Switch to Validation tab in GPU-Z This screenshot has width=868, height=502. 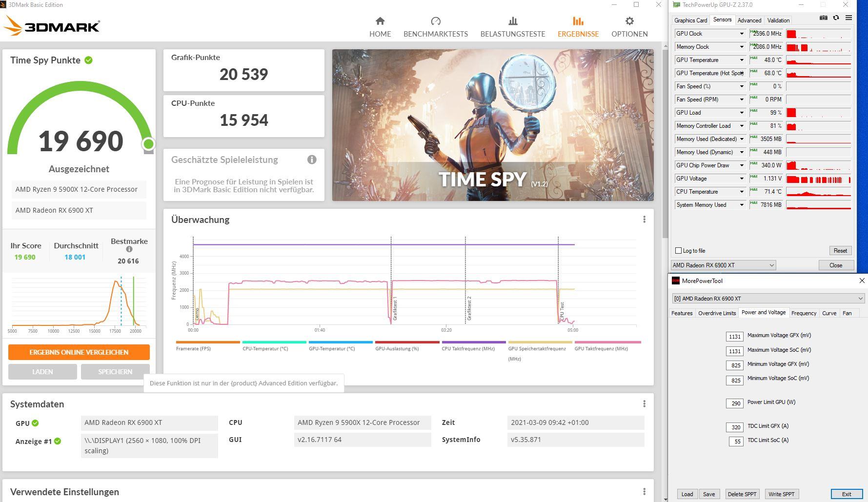[x=778, y=20]
